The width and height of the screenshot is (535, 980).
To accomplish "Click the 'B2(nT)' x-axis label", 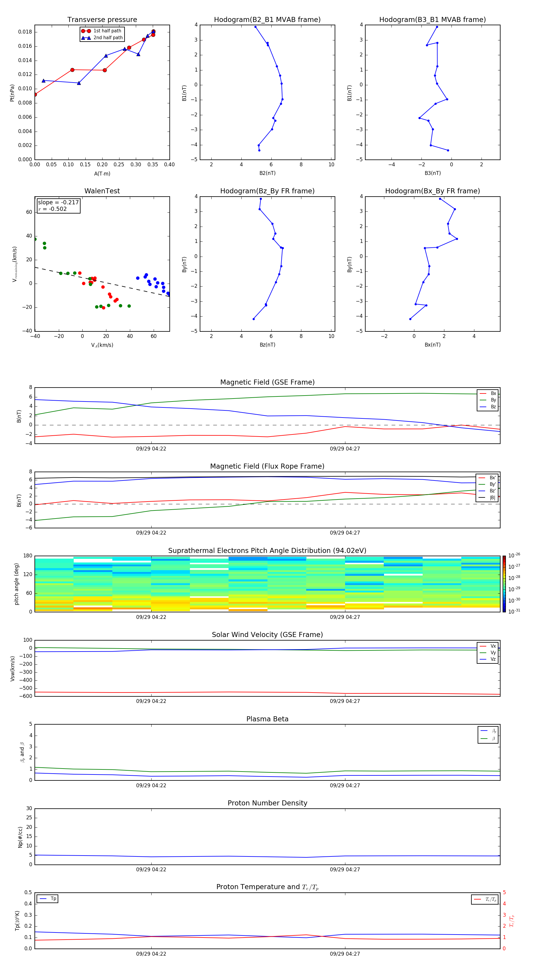I will coord(267,173).
